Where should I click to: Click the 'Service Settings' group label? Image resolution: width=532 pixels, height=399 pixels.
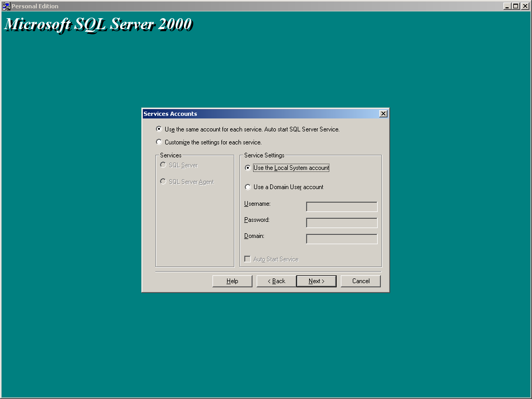click(x=264, y=155)
